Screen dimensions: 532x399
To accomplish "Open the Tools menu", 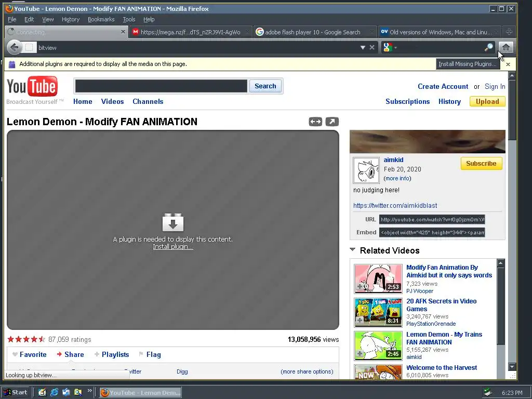I will pos(129,19).
